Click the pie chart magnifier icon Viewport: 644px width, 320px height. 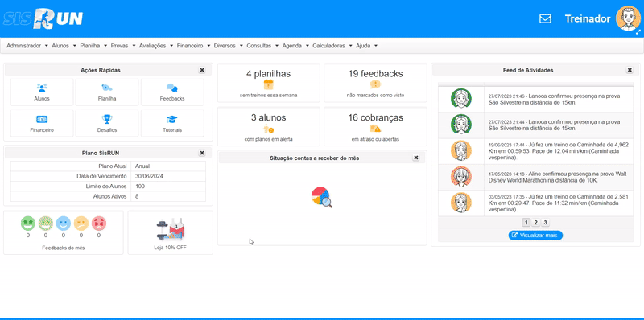[321, 197]
